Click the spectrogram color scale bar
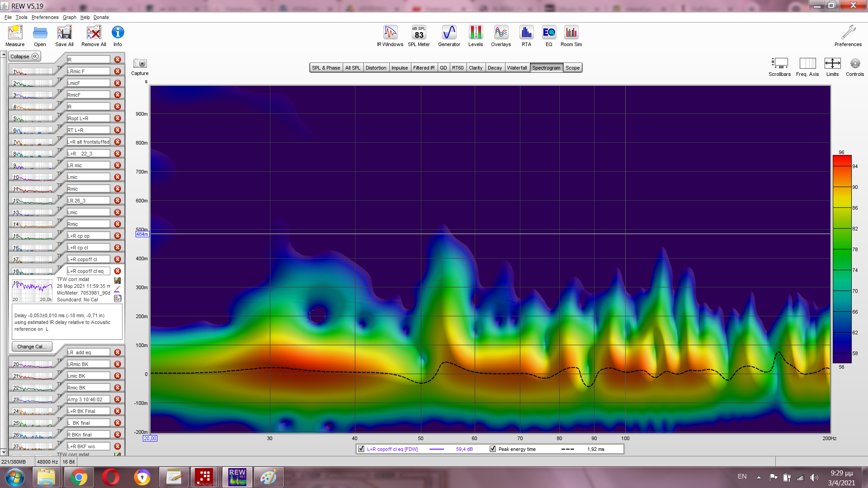The width and height of the screenshot is (868, 488). [x=842, y=259]
